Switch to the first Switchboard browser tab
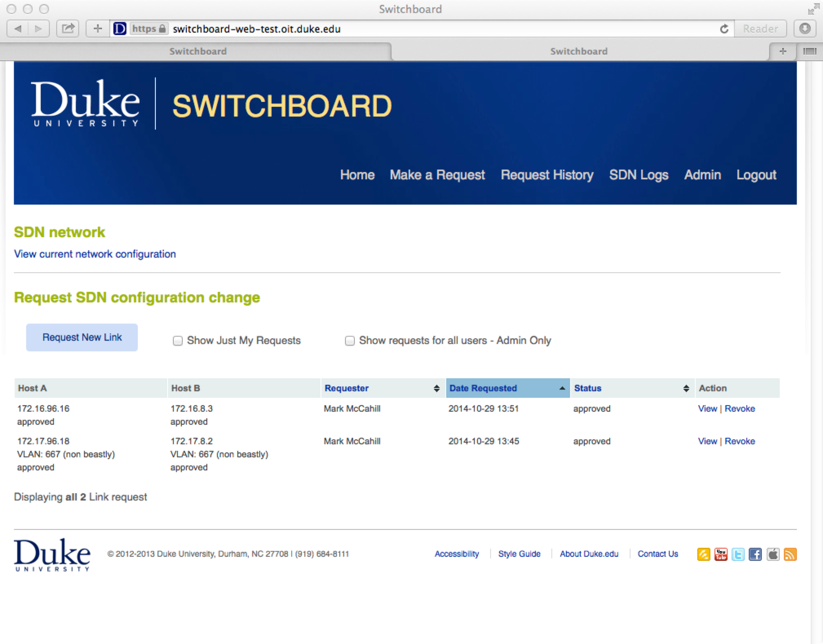This screenshot has width=823, height=644. [x=198, y=51]
